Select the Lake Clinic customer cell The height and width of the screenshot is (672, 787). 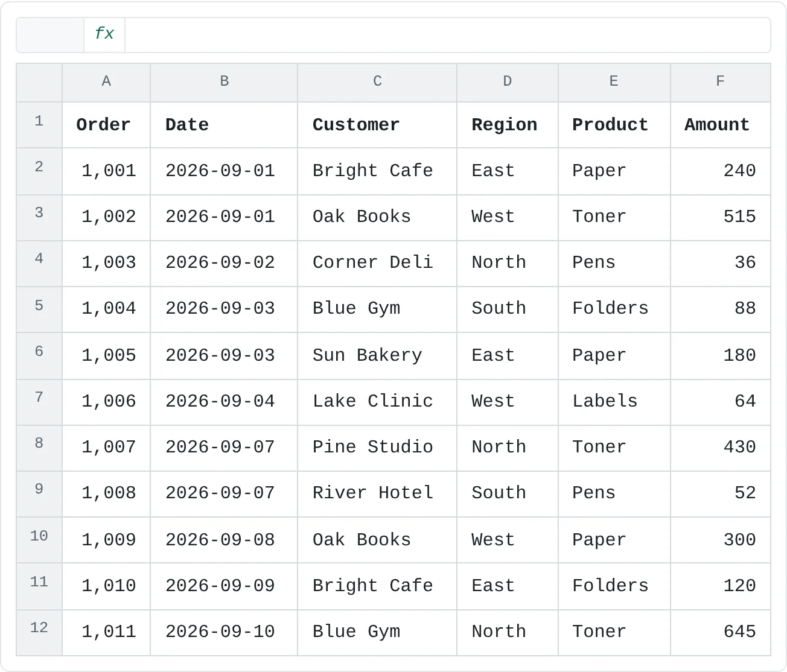[377, 402]
